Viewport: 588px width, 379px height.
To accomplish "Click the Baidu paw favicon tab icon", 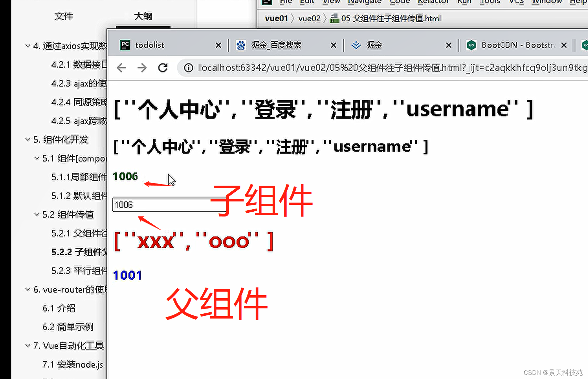I will 241,45.
